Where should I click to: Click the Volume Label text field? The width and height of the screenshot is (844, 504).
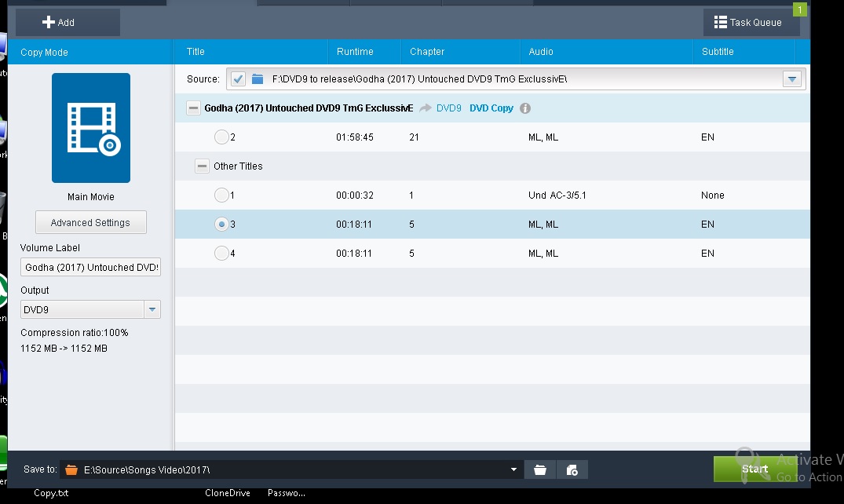coord(90,268)
